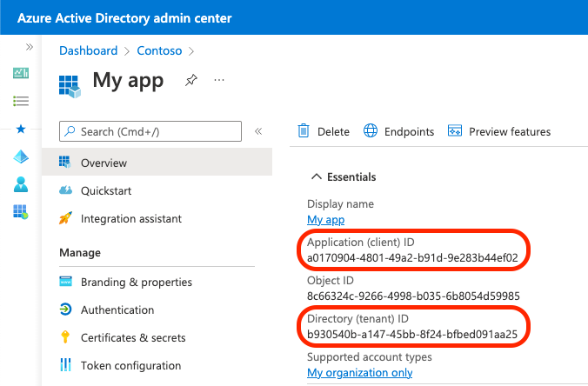Follow the My organization only link
588x386 pixels.
[x=359, y=373]
